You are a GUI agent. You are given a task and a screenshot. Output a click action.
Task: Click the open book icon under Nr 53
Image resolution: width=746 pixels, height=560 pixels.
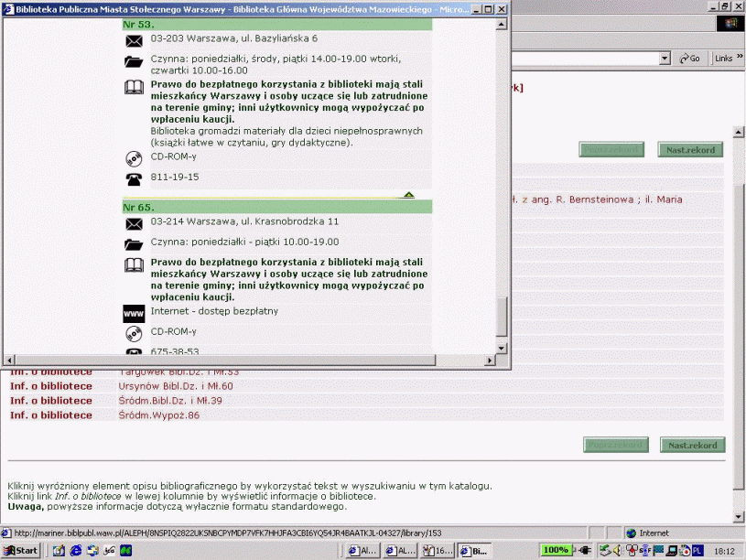[x=134, y=88]
